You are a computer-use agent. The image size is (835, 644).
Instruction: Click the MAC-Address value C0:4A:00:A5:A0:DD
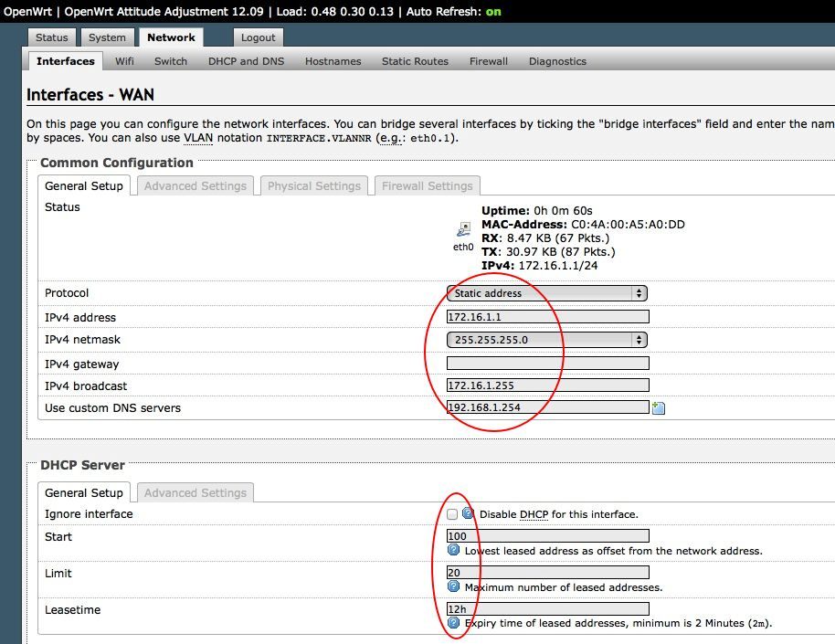click(x=628, y=224)
